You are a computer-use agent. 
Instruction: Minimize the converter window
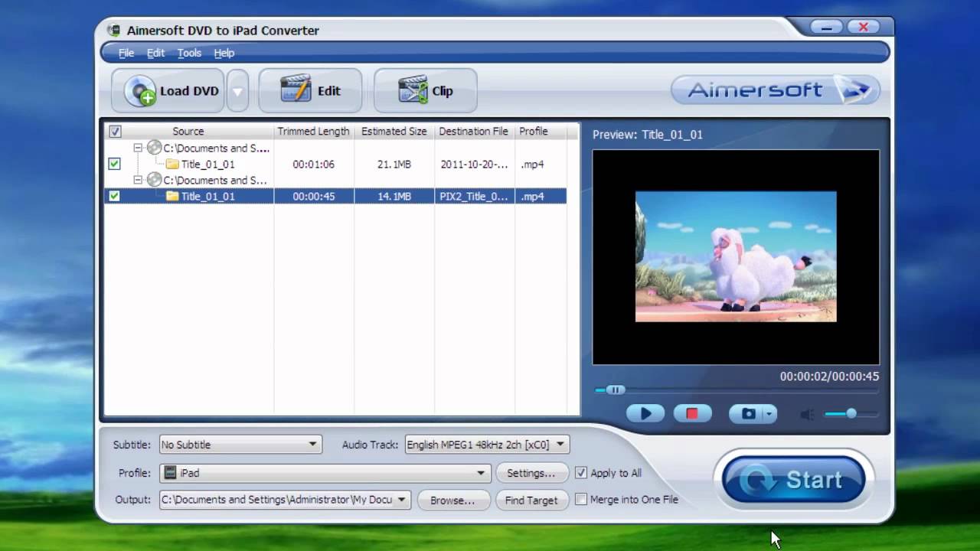pos(826,28)
